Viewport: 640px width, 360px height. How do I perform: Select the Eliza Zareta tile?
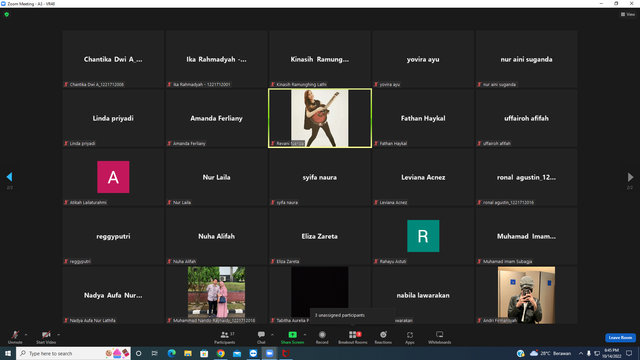(x=320, y=236)
